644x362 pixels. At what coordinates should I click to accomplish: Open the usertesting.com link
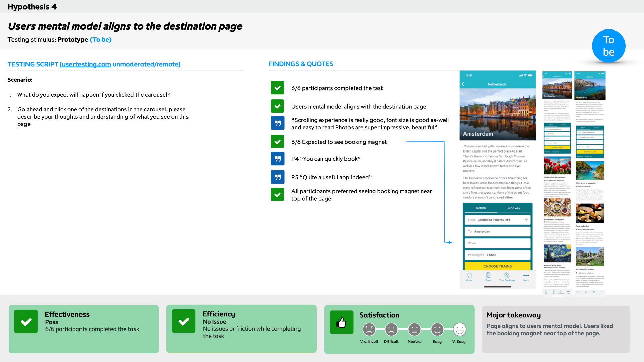point(85,64)
